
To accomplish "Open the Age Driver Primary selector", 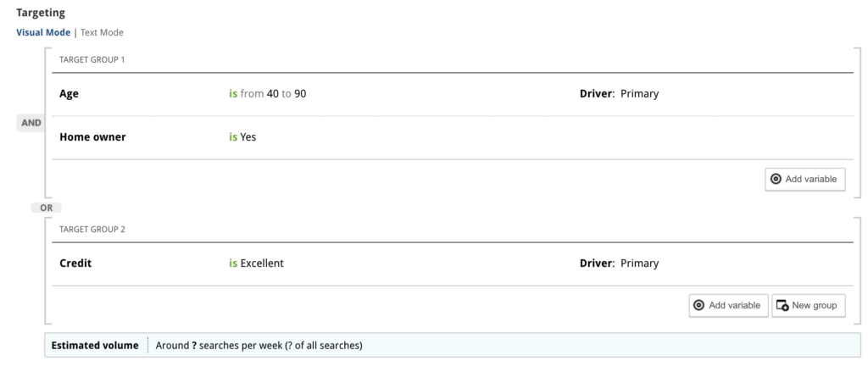I will coord(639,94).
